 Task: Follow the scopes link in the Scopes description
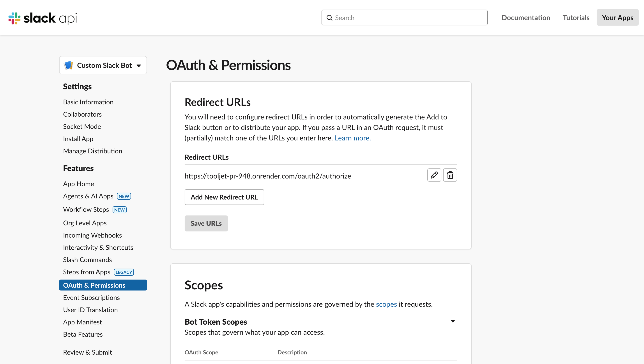click(x=386, y=304)
